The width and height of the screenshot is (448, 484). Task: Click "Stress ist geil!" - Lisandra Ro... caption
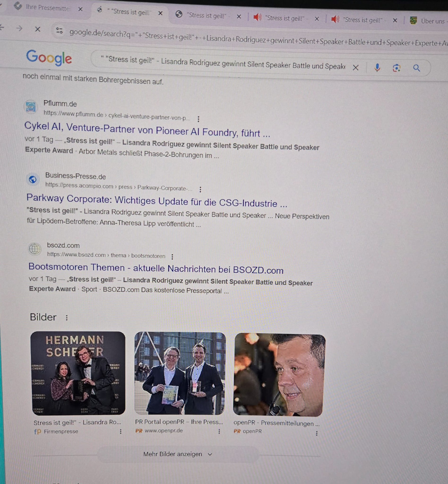tap(77, 423)
